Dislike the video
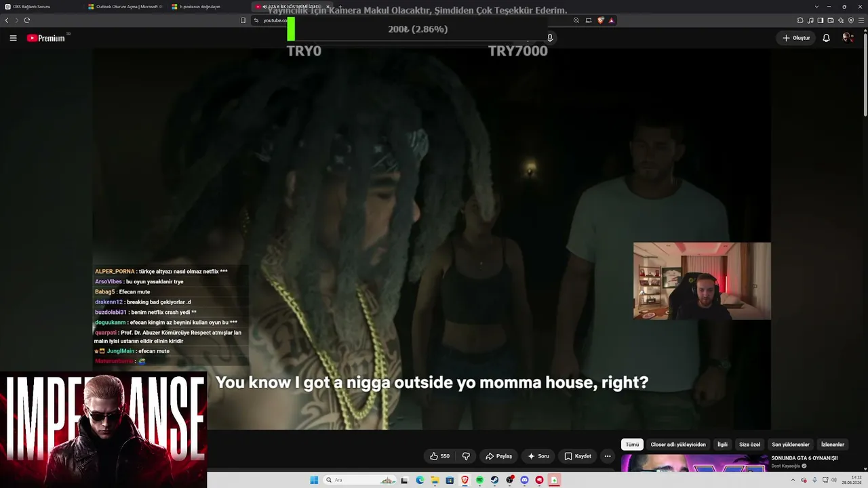Image resolution: width=868 pixels, height=488 pixels. [x=466, y=456]
